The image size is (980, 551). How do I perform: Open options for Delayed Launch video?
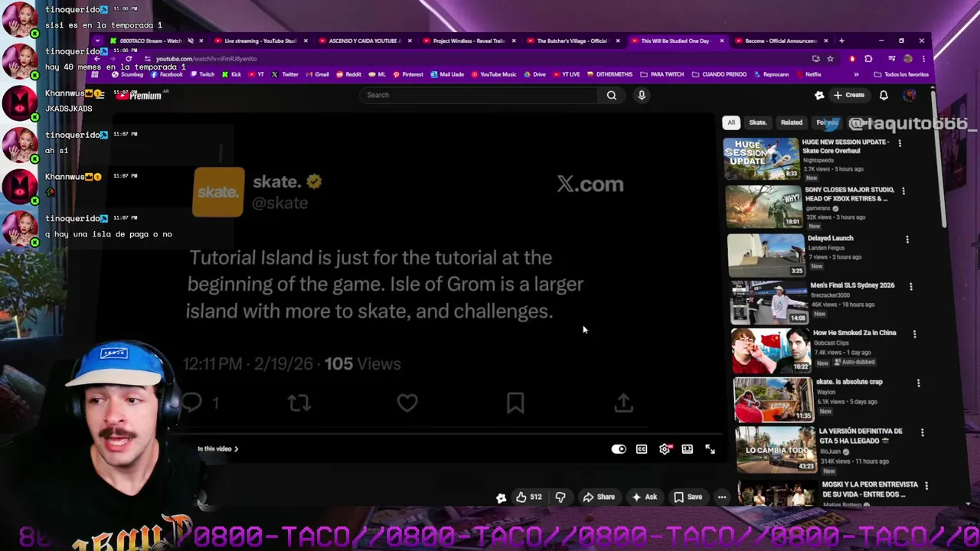[907, 240]
